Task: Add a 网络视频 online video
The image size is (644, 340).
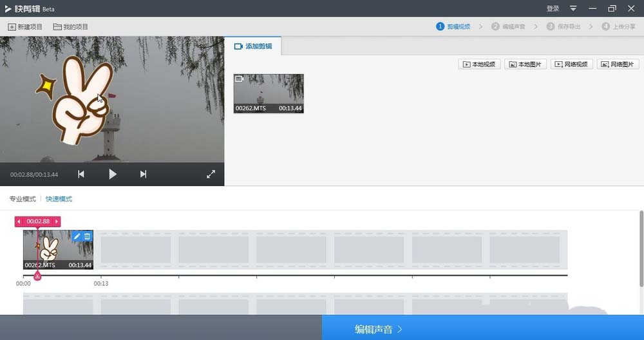Action: (x=572, y=64)
